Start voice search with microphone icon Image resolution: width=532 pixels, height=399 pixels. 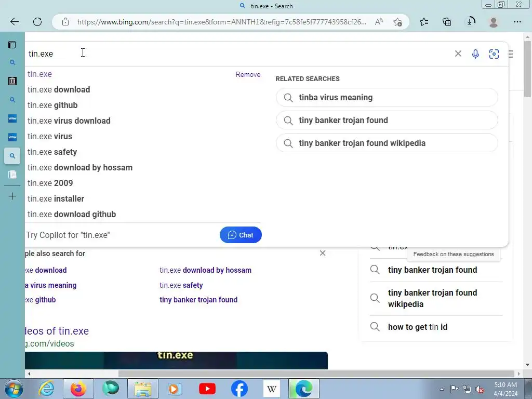475,54
